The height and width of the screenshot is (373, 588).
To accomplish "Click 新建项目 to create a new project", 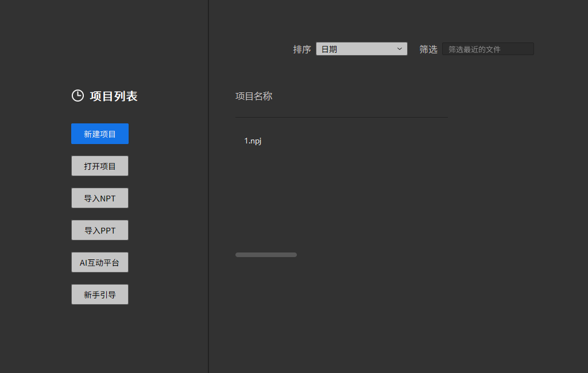I will tap(99, 134).
